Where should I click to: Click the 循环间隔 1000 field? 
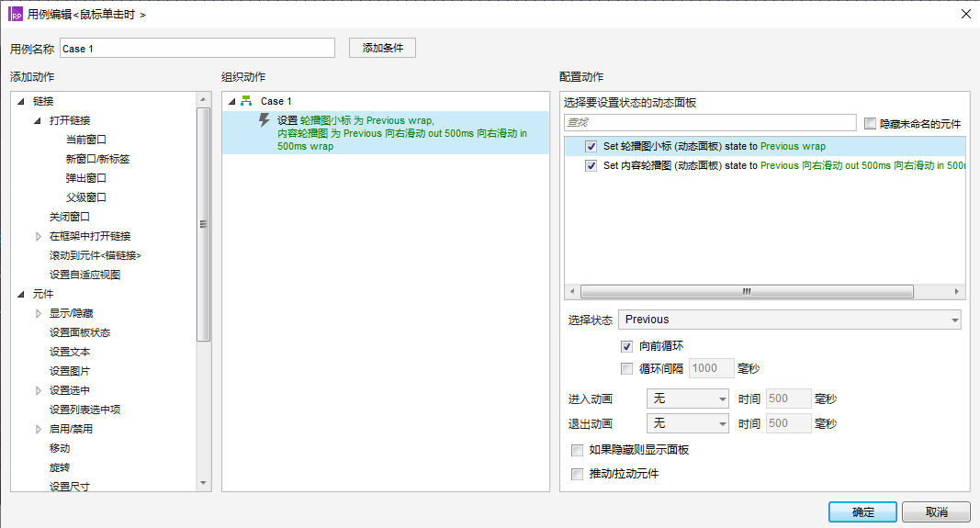pos(711,368)
